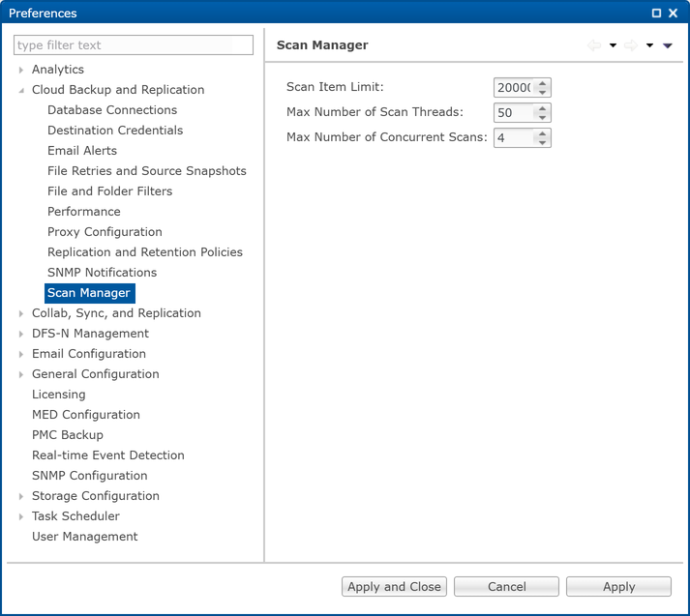The width and height of the screenshot is (690, 616).
Task: Expand the Email Configuration node
Action: 20,354
